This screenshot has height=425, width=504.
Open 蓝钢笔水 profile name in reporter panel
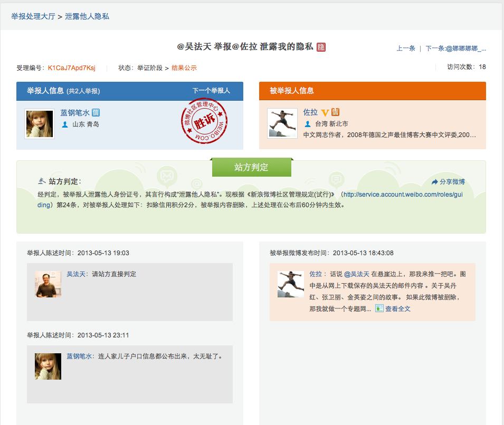pyautogui.click(x=75, y=113)
